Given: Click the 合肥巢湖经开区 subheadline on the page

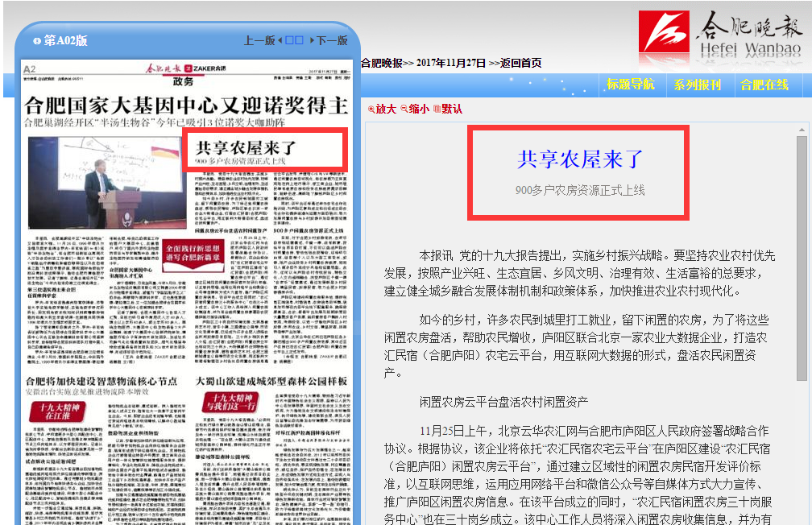Looking at the screenshot, I should [155, 122].
